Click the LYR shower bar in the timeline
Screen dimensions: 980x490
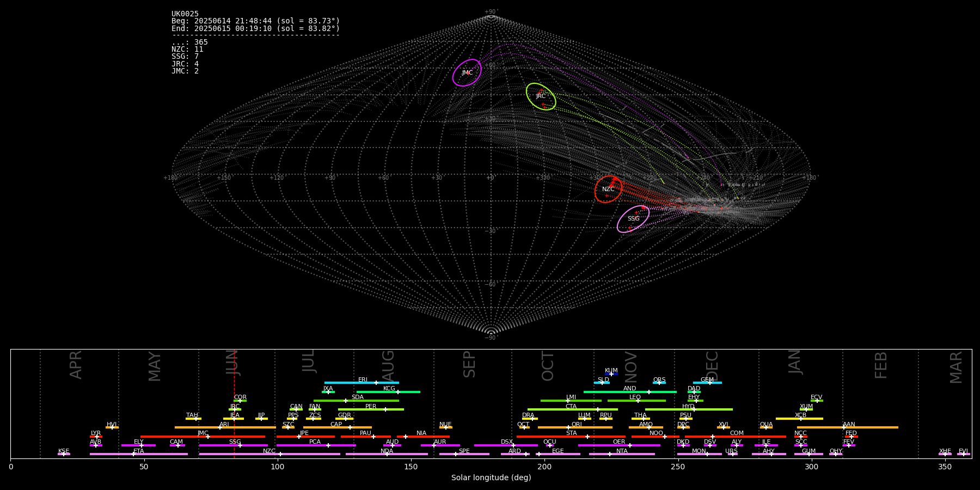click(x=96, y=437)
